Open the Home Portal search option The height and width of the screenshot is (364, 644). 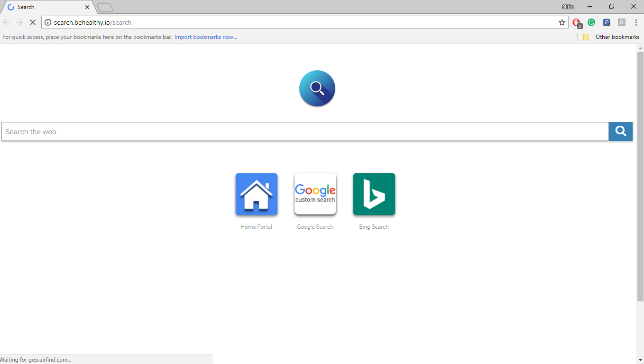tap(256, 194)
